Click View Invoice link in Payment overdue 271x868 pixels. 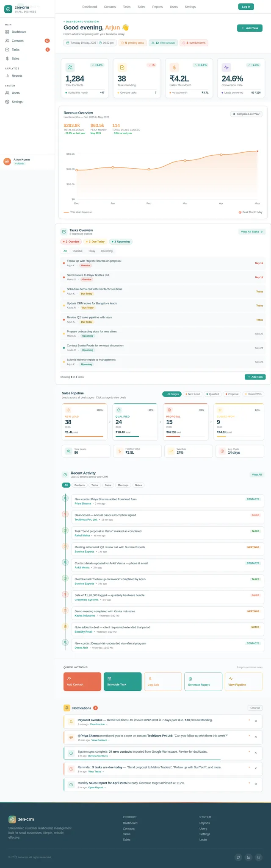point(99,724)
